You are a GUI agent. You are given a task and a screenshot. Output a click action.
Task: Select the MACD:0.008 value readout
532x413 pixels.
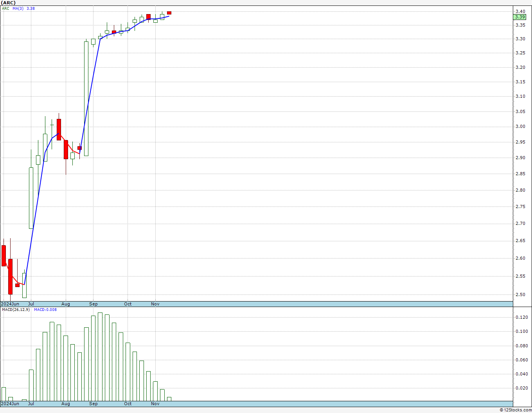45,310
